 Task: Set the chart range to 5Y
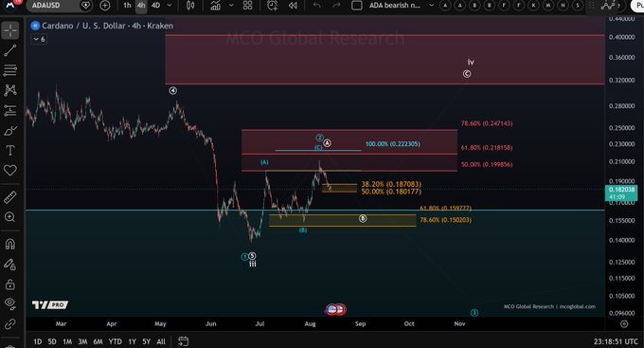click(146, 341)
